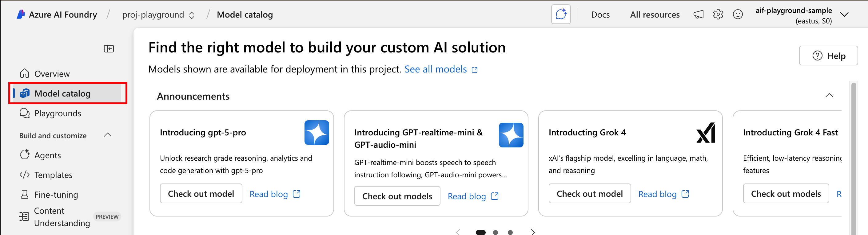Expand the aif-playground-sample resource menu
Viewport: 868px width, 235px height.
(x=845, y=14)
